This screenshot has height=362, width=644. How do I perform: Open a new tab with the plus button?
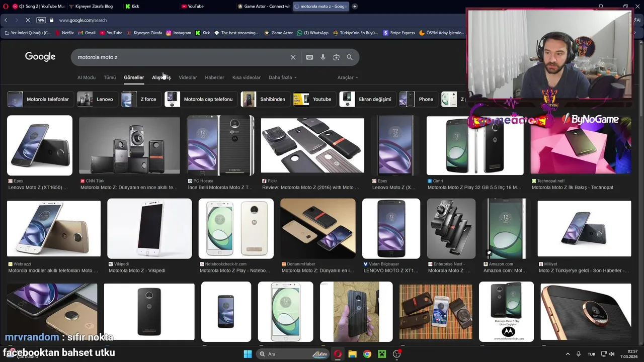(355, 7)
